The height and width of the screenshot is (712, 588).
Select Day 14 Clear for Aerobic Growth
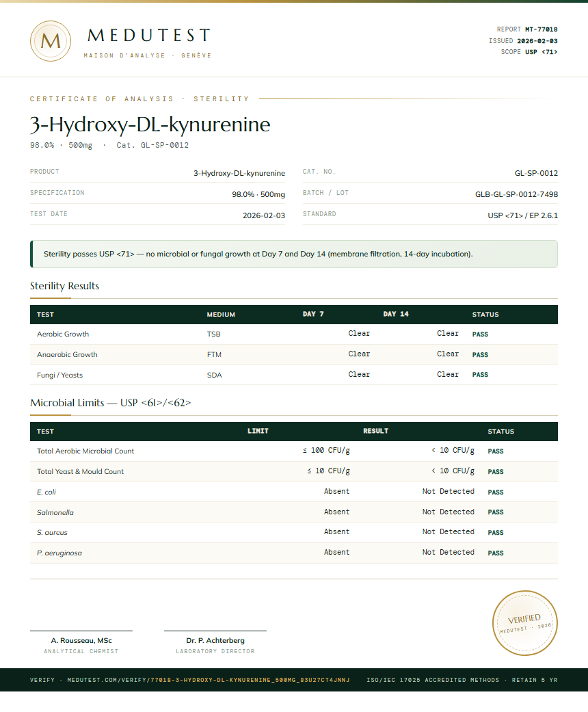(x=448, y=334)
